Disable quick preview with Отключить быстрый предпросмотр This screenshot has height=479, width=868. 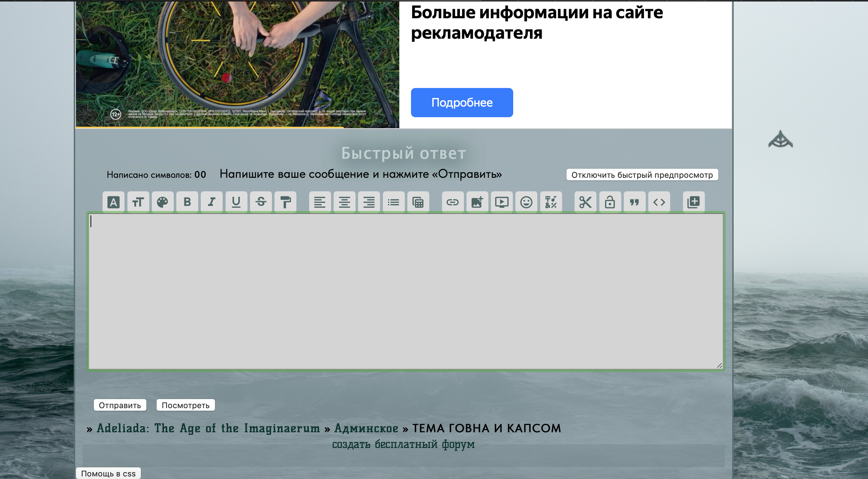pos(642,175)
